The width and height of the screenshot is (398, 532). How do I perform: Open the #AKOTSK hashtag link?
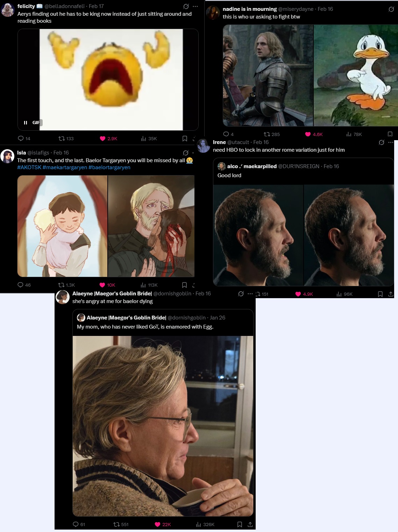tap(29, 167)
